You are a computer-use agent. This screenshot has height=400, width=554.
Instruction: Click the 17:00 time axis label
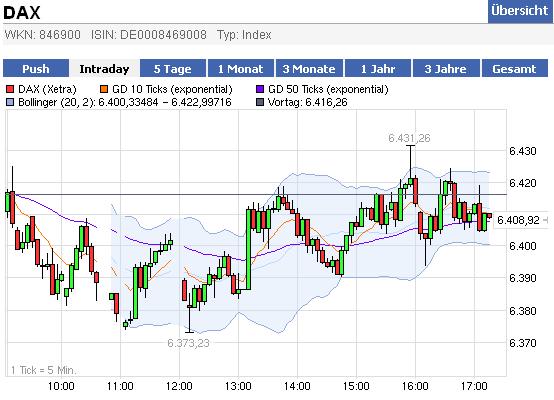tap(474, 386)
